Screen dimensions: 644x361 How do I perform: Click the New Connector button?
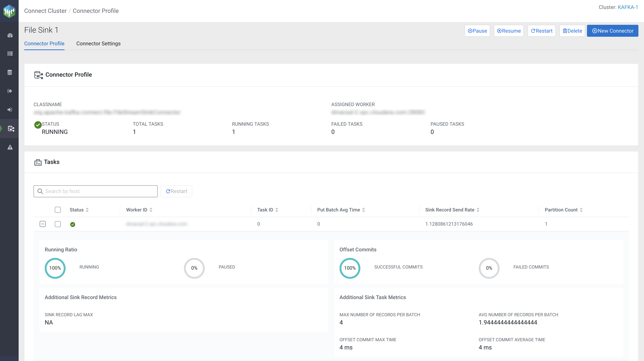tap(613, 31)
